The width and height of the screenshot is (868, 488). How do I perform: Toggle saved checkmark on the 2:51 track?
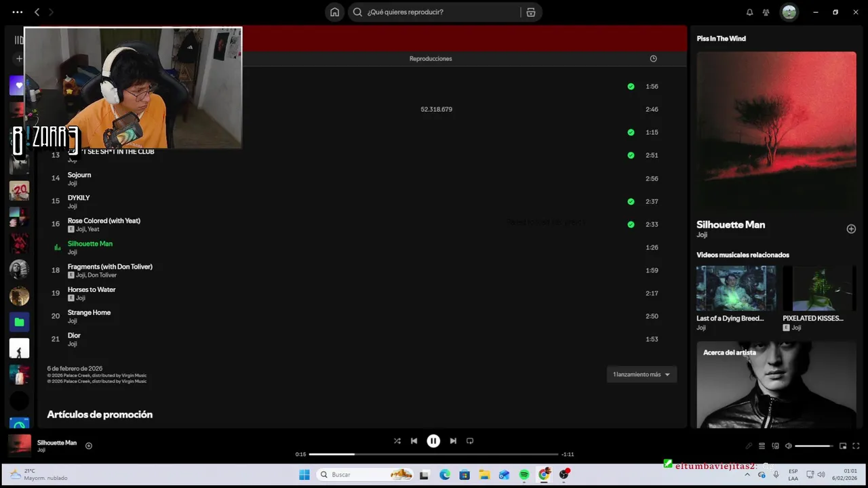(x=631, y=155)
